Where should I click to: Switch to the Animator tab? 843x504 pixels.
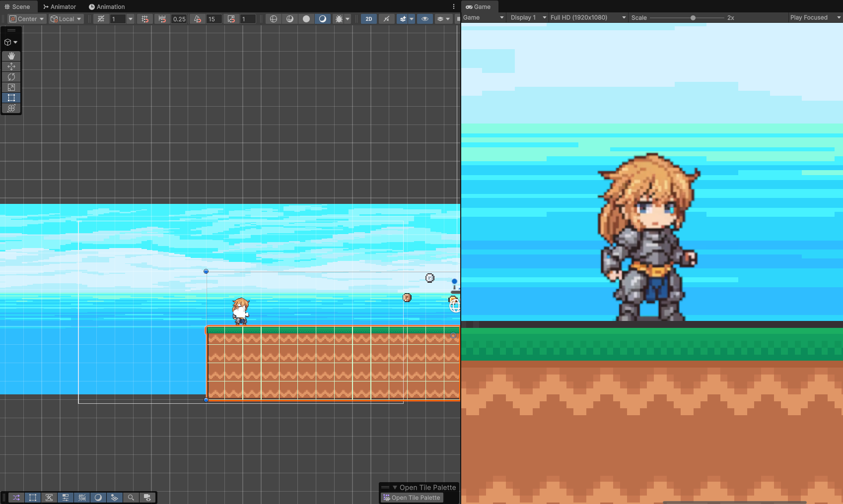pos(59,6)
